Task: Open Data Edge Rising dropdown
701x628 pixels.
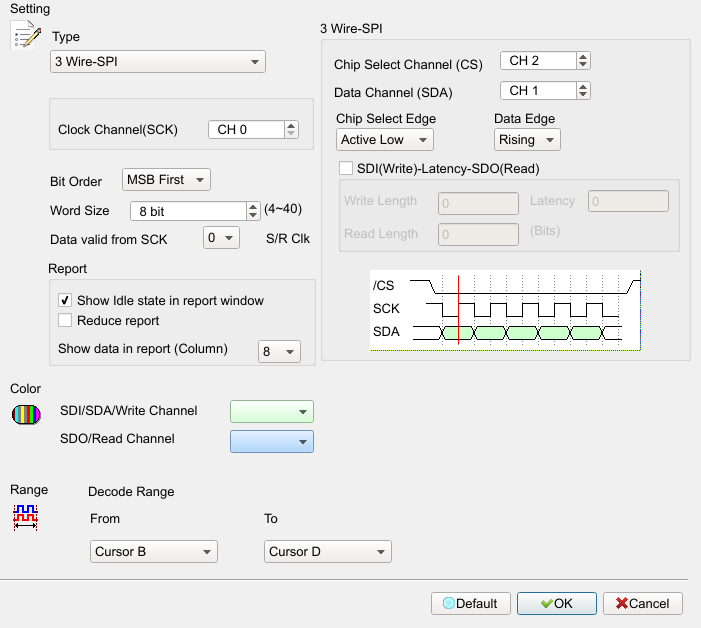Action: [x=527, y=140]
